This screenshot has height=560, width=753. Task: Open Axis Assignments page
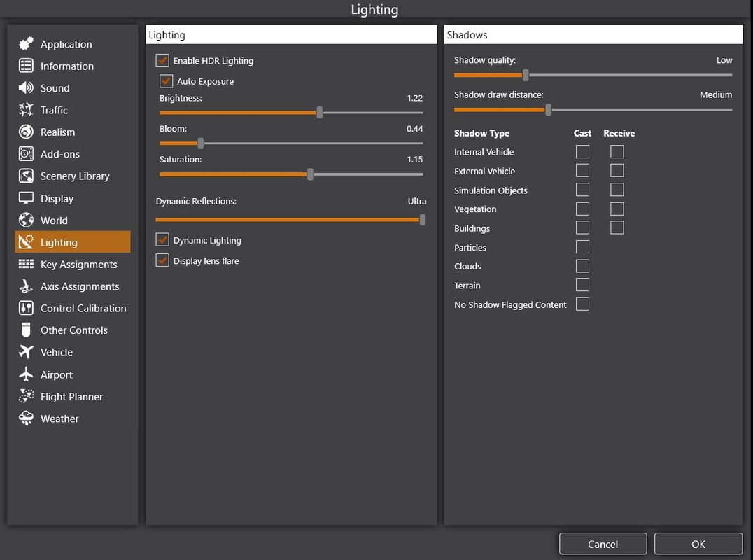tap(73, 286)
